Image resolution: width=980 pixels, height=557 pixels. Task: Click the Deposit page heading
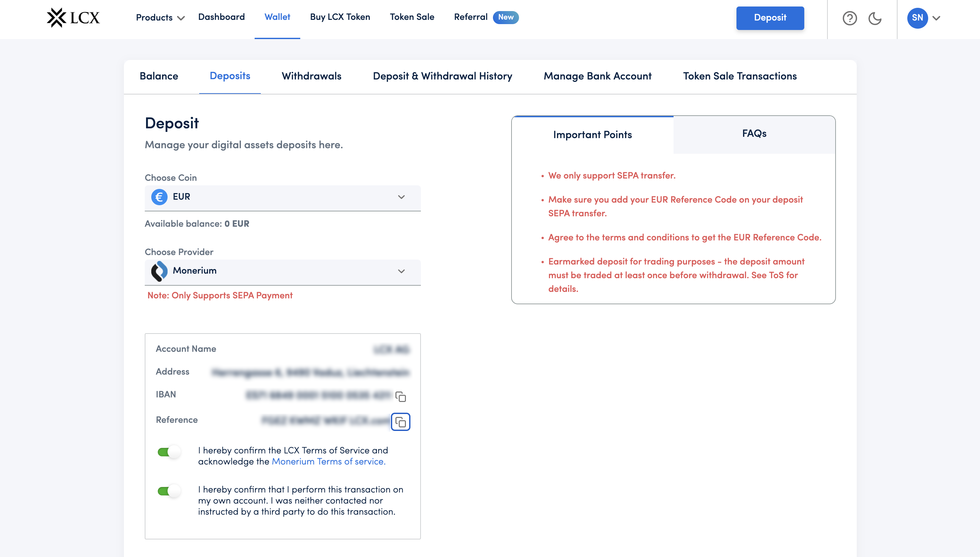(x=171, y=123)
